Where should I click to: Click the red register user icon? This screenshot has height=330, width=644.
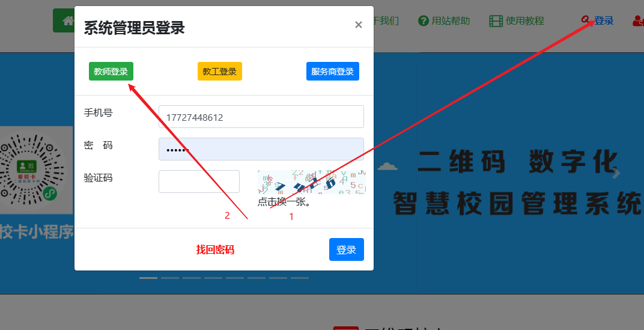coord(638,21)
